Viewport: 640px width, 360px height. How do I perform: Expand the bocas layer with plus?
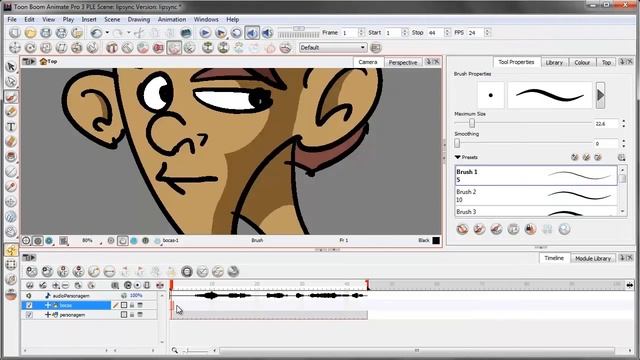click(48, 305)
